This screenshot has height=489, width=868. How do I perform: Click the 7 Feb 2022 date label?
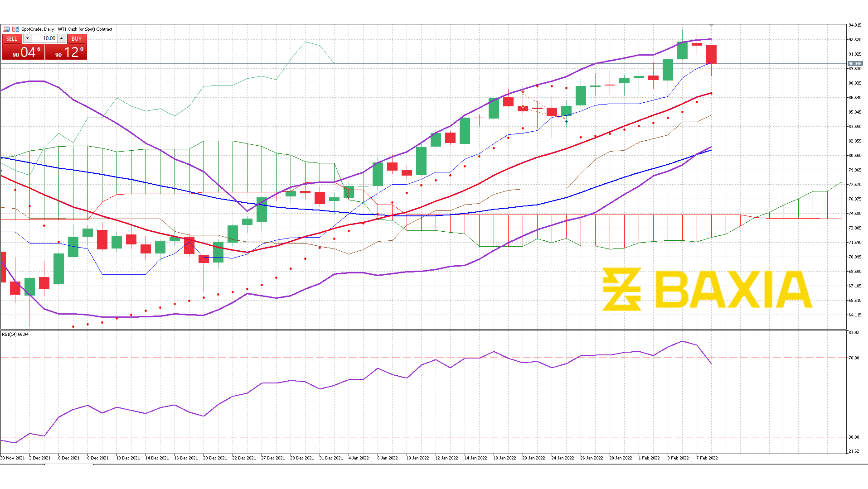pyautogui.click(x=708, y=458)
